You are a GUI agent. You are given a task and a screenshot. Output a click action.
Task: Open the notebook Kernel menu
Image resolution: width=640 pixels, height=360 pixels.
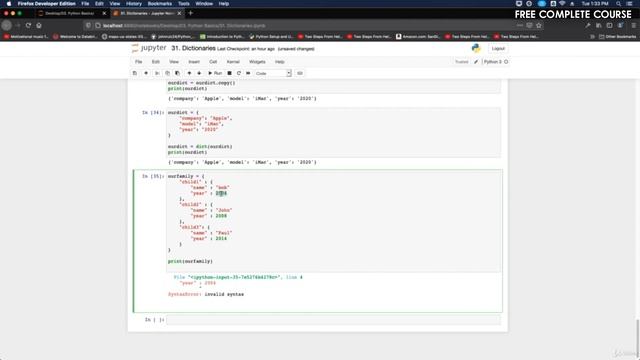[x=233, y=62]
